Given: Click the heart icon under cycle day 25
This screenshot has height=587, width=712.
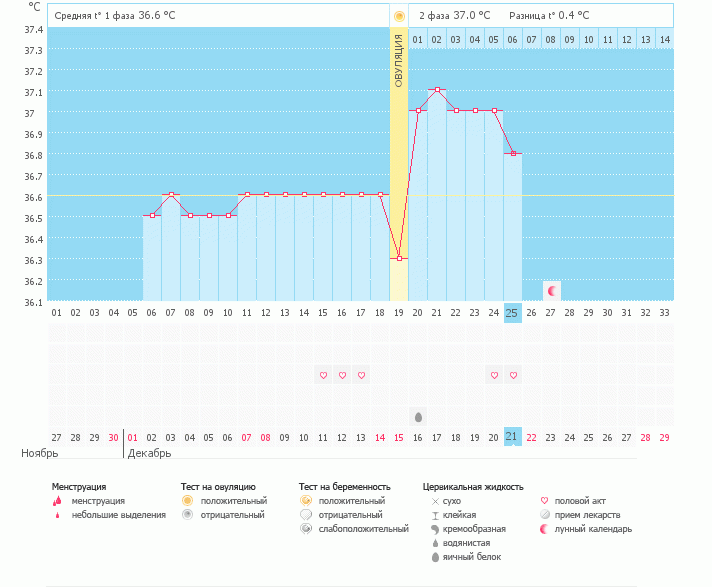Looking at the screenshot, I should pyautogui.click(x=513, y=375).
